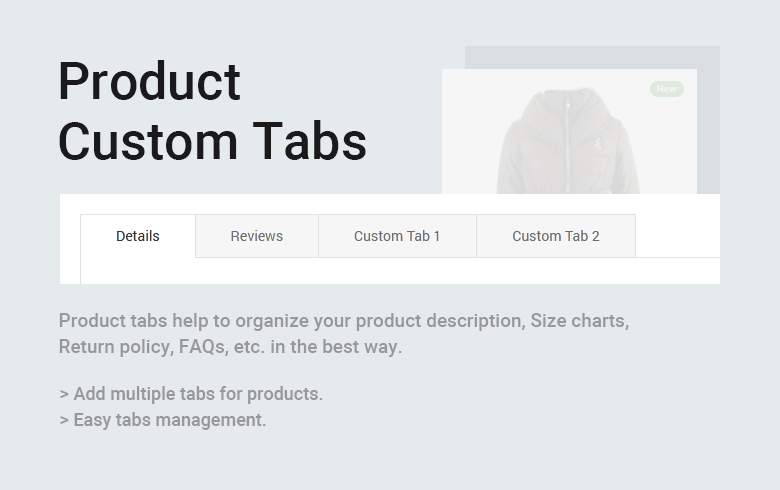The height and width of the screenshot is (490, 780).
Task: Open Custom Tab 2
Action: (x=556, y=236)
